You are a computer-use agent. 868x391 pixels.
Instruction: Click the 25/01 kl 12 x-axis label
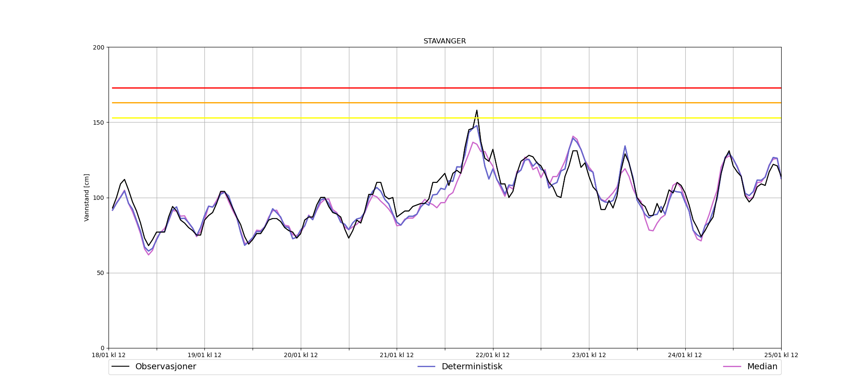pyautogui.click(x=781, y=355)
